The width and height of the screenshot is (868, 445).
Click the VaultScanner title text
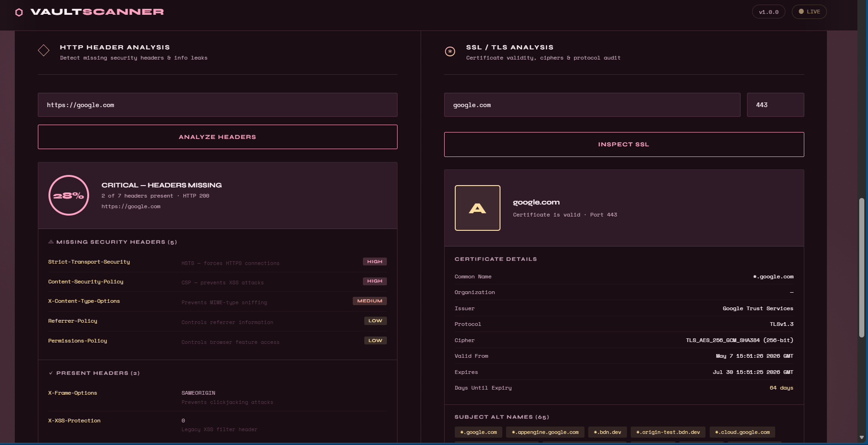click(97, 12)
